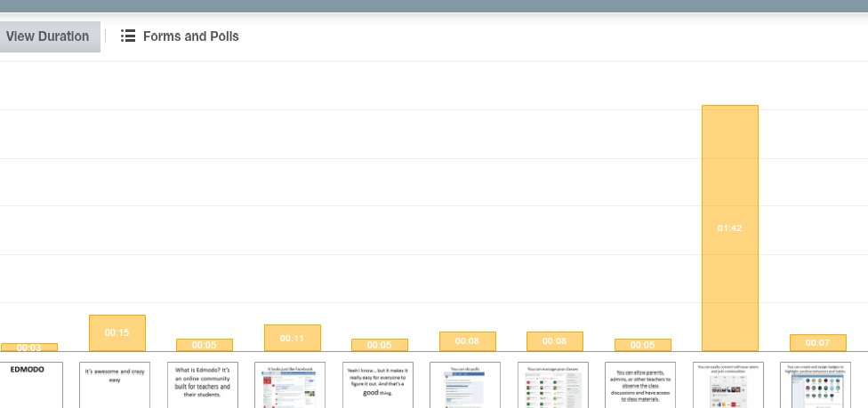Open the 'What is Edmodo?' slide thumbnail
The height and width of the screenshot is (408, 868).
click(x=203, y=384)
